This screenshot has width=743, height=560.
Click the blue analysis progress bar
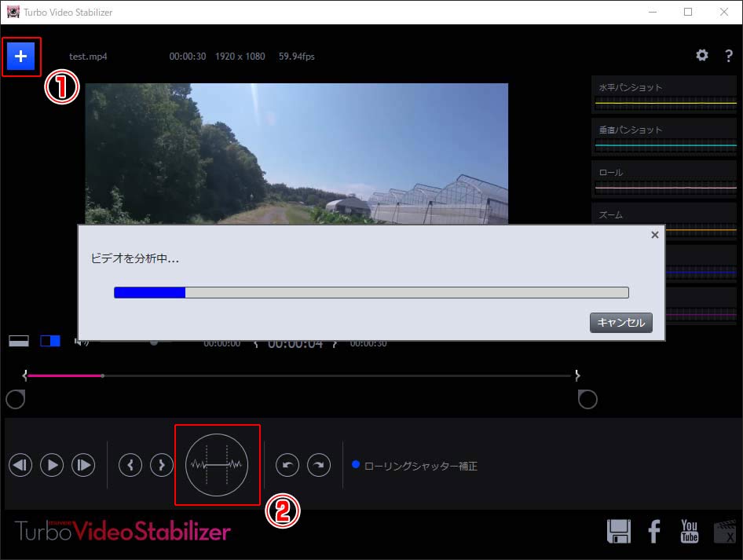[371, 292]
